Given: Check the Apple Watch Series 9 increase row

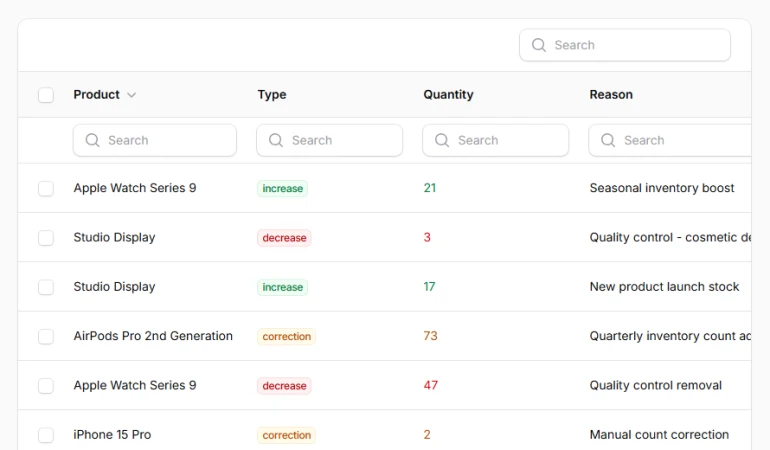Looking at the screenshot, I should (46, 189).
